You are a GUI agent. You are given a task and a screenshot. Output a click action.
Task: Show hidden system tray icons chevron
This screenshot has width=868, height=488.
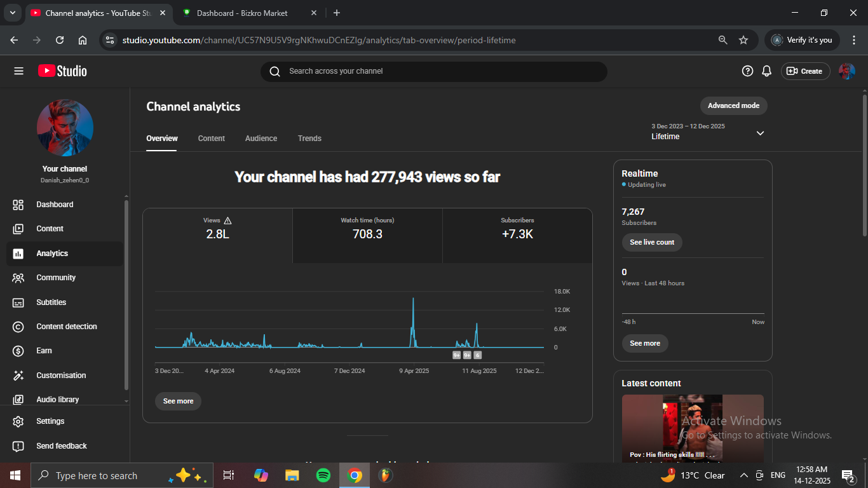pyautogui.click(x=743, y=475)
